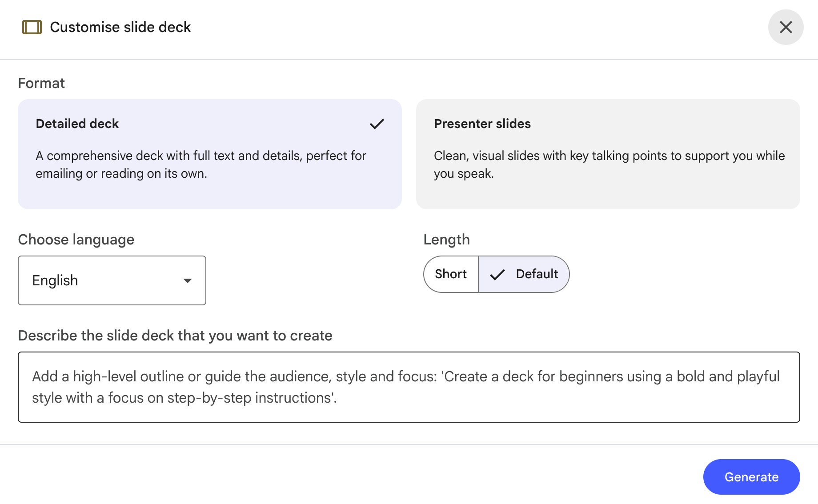Click the 'Clean, visual slides' description text
The image size is (818, 504).
point(609,164)
